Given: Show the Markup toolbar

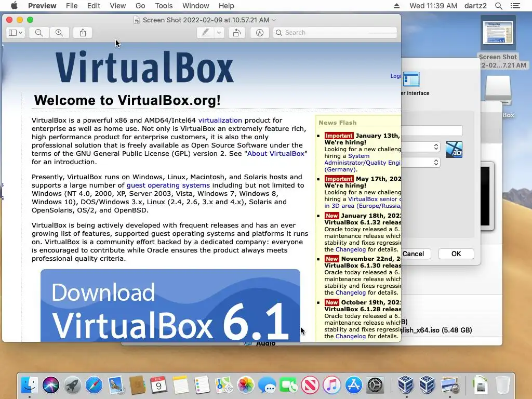Looking at the screenshot, I should (x=260, y=33).
